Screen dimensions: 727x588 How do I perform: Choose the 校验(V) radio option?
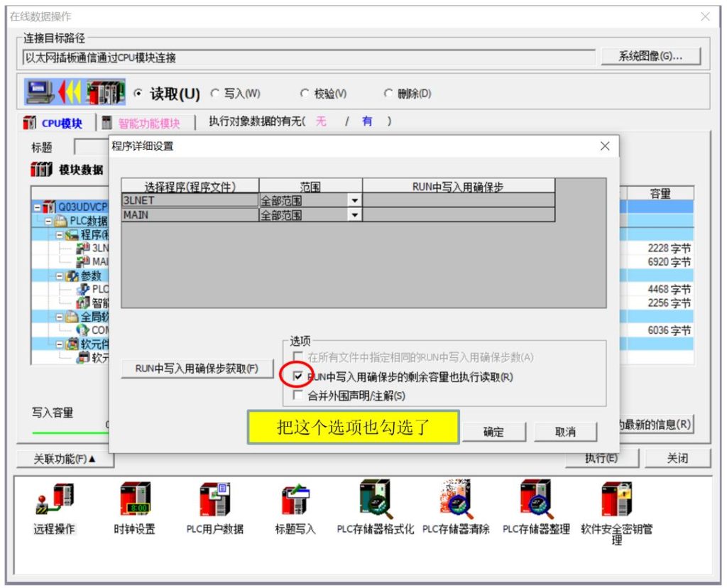(305, 94)
